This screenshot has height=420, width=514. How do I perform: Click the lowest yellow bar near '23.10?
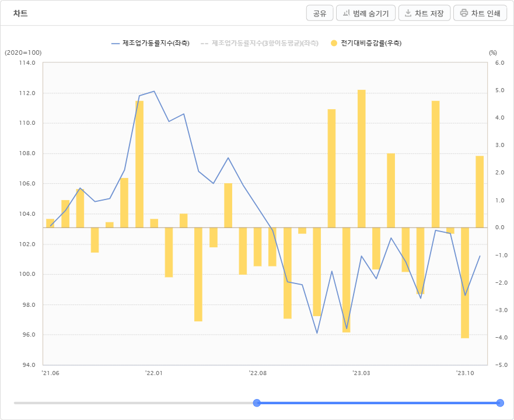[465, 282]
